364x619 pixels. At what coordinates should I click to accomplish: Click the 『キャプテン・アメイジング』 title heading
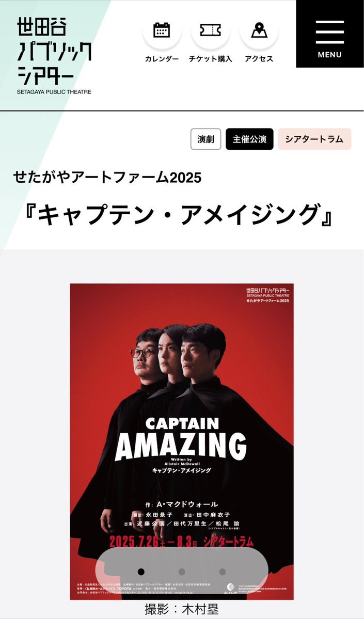click(178, 216)
